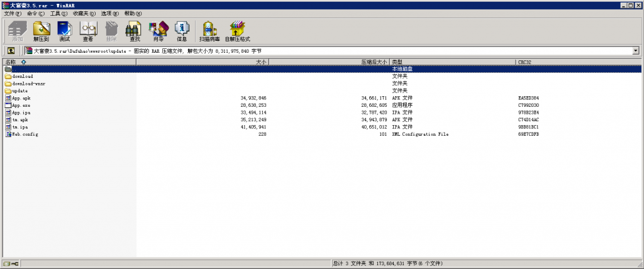644x269 pixels.
Task: Open the Favorites (收藏夹) menu
Action: [x=84, y=13]
